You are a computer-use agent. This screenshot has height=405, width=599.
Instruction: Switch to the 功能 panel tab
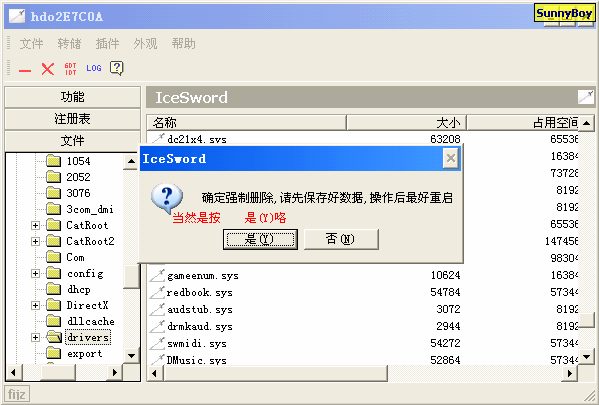tap(73, 97)
